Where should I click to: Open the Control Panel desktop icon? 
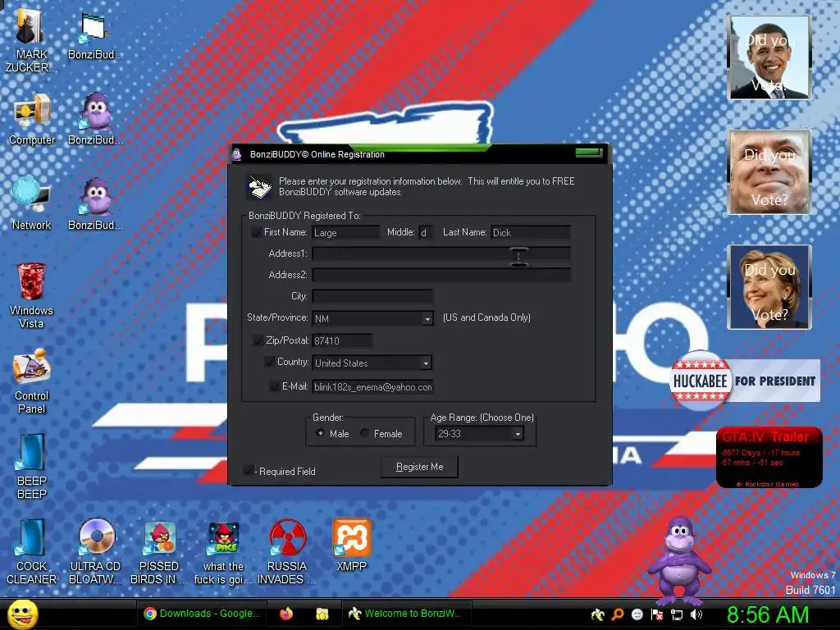coord(32,381)
